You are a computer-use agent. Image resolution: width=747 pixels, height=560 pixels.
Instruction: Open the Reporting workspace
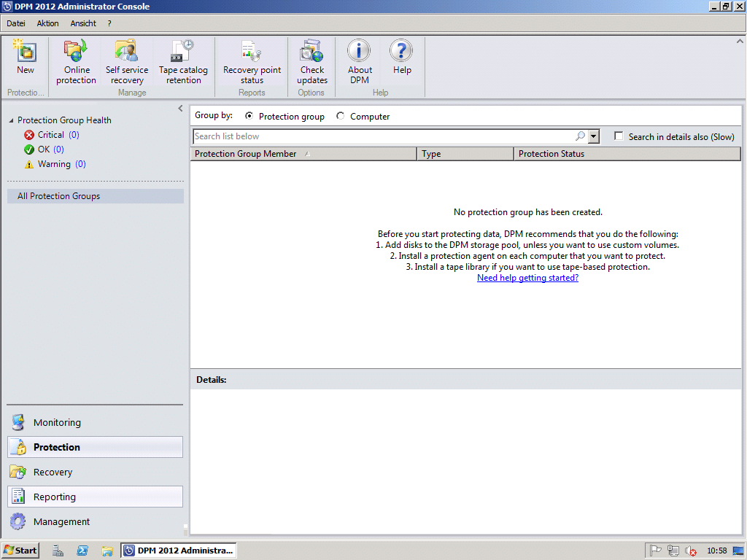95,497
